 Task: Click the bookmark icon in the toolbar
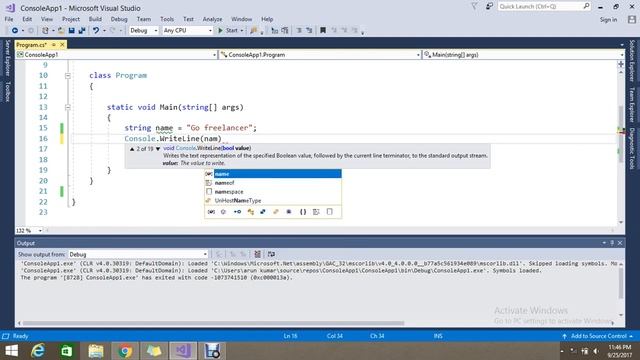pyautogui.click(x=323, y=31)
